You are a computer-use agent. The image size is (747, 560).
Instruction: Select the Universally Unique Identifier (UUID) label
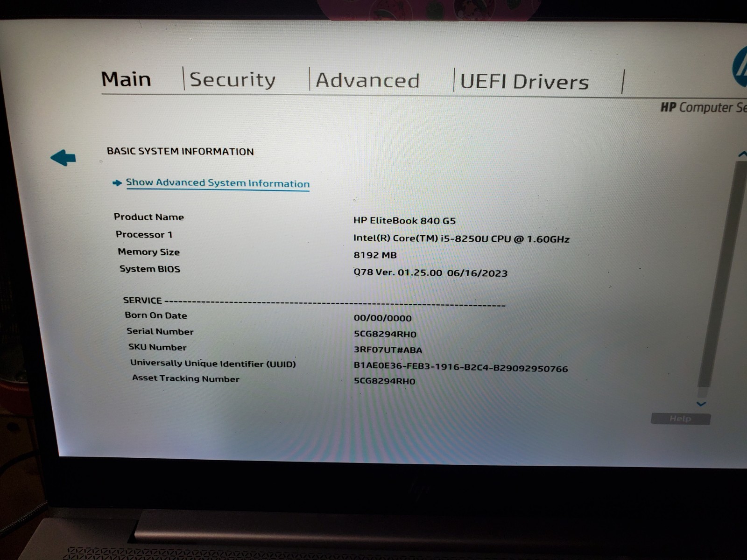[x=213, y=364]
